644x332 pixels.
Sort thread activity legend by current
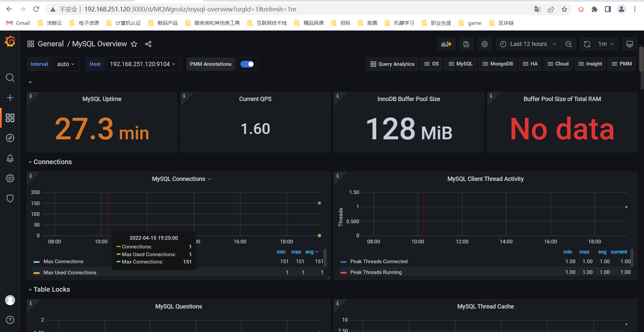[619, 252]
